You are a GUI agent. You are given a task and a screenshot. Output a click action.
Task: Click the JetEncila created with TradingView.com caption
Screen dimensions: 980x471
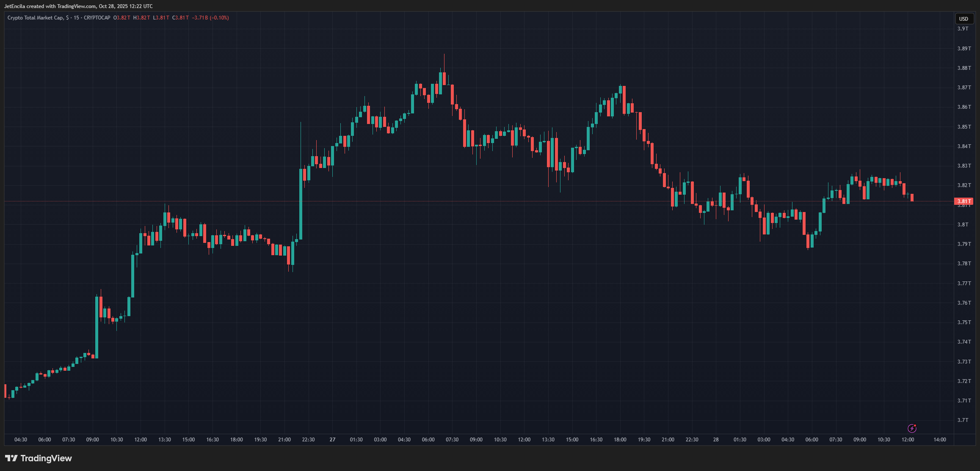pyautogui.click(x=78, y=6)
